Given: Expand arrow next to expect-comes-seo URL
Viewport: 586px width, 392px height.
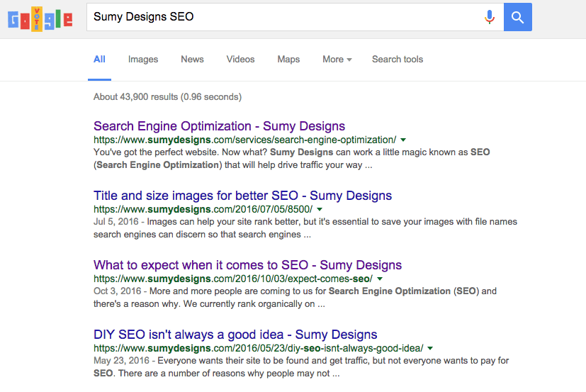Looking at the screenshot, I should [380, 279].
